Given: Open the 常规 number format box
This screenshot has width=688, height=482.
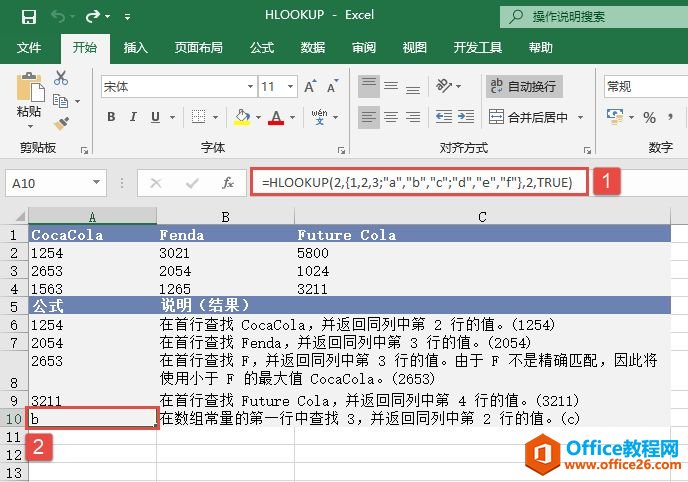Looking at the screenshot, I should (645, 86).
